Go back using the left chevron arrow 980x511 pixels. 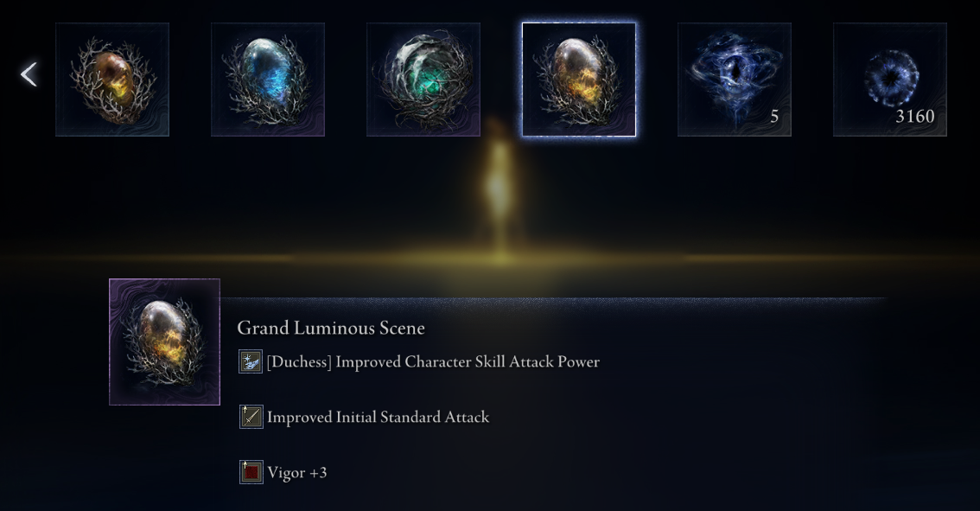tap(29, 74)
